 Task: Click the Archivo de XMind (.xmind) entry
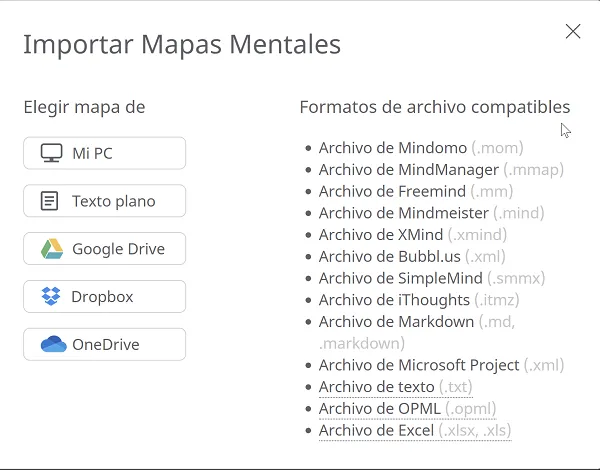(x=413, y=235)
